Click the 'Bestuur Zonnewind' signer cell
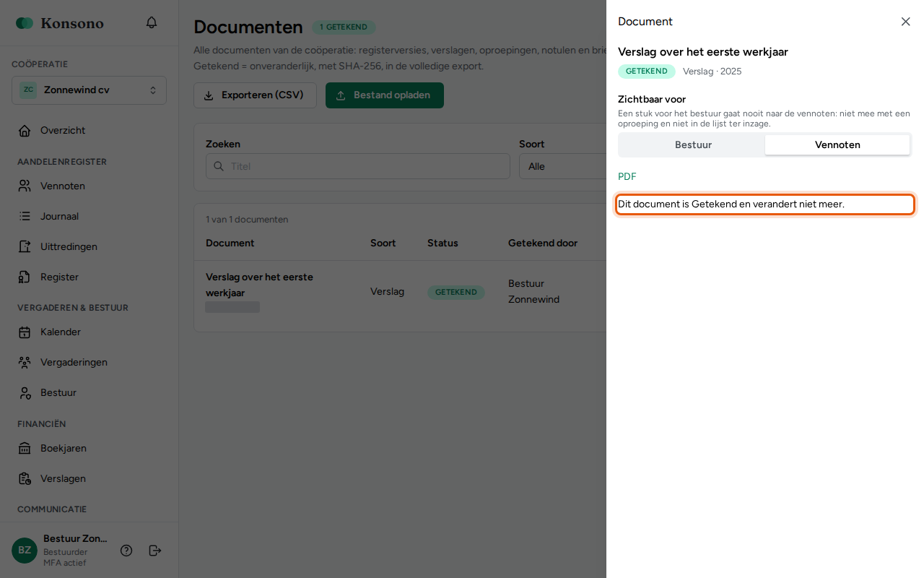The width and height of the screenshot is (924, 578). point(533,292)
